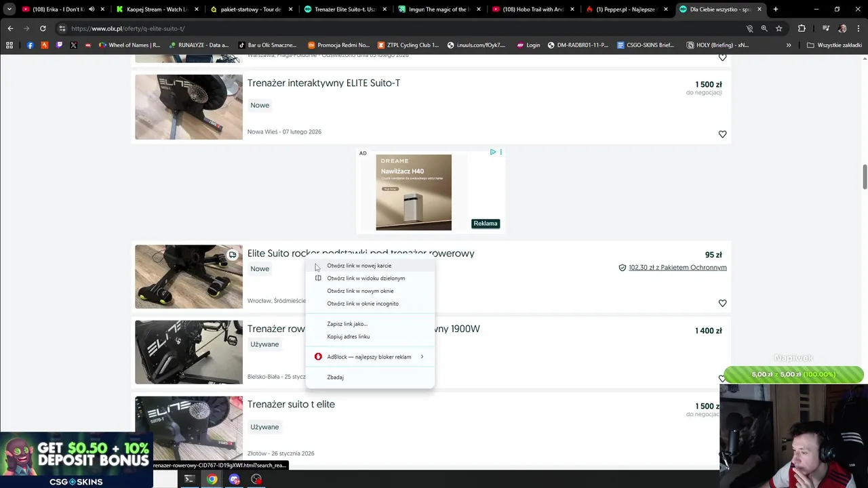Open Discord icon in taskbar
This screenshot has width=868, height=488.
point(234,479)
